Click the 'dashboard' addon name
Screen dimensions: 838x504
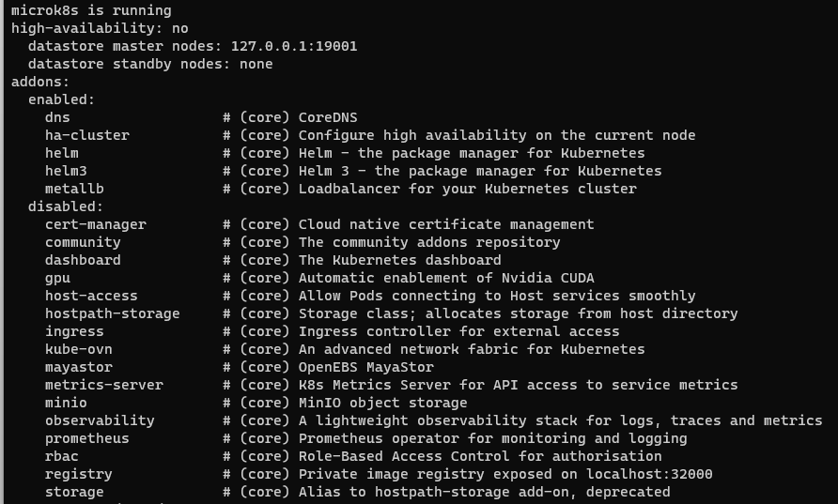click(x=83, y=260)
